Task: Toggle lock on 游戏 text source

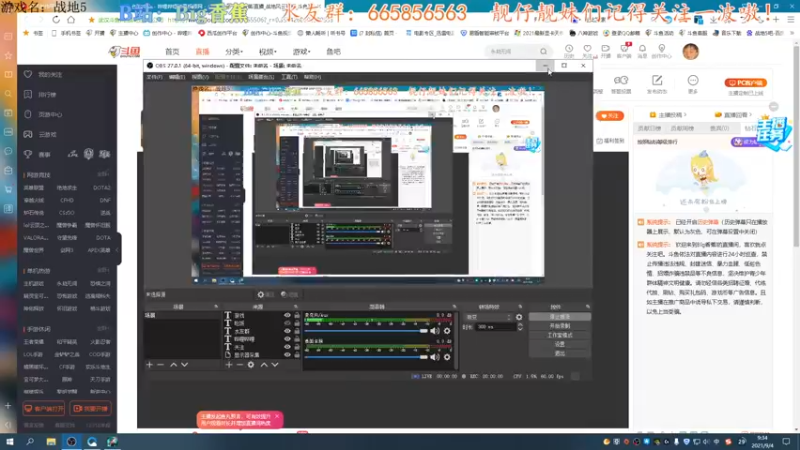Action: 297,315
